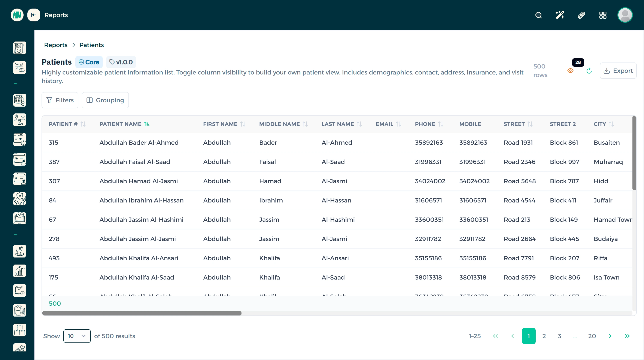Click the v1.0.0 version tag
This screenshot has height=360, width=644.
point(121,62)
